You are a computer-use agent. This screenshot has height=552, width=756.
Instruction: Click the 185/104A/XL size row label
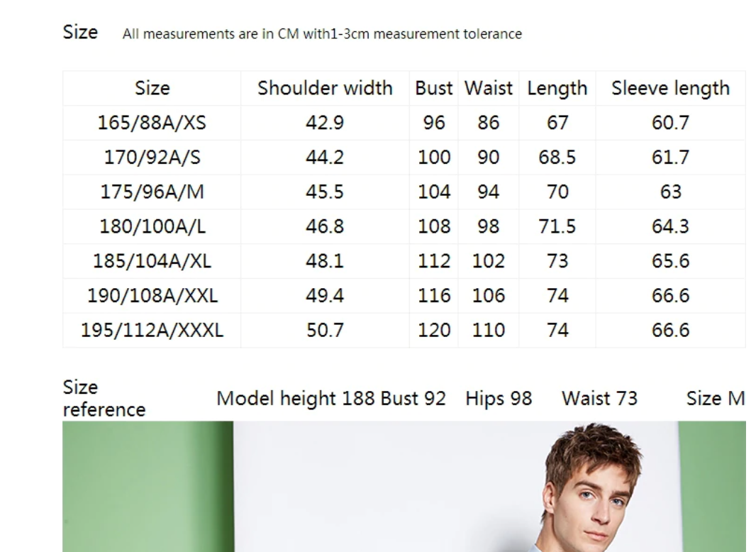point(152,261)
